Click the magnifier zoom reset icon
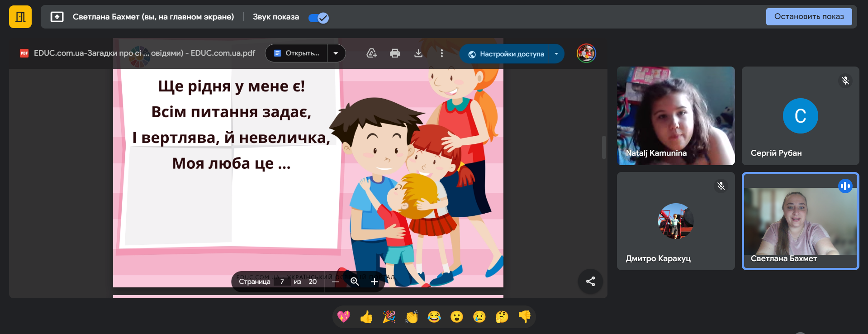 click(355, 282)
